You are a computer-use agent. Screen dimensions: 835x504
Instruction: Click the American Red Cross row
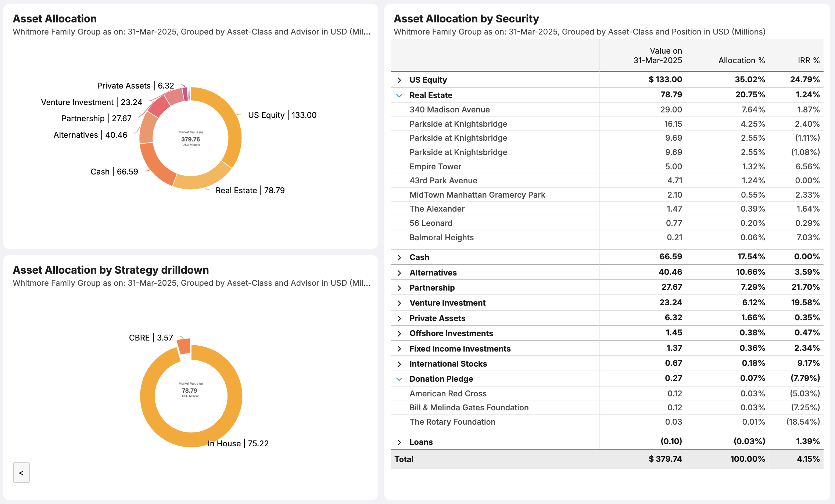point(448,394)
